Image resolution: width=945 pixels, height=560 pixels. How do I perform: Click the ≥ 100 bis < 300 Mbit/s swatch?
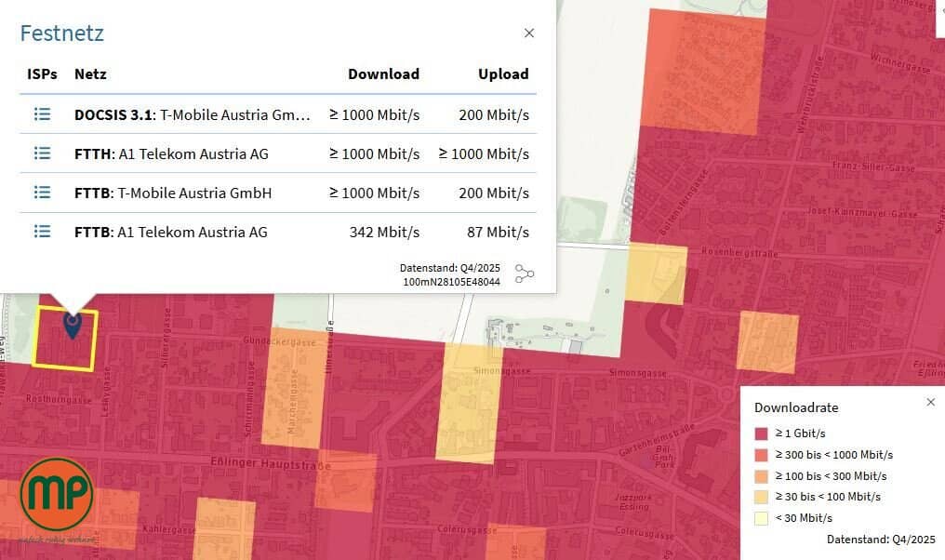click(x=761, y=476)
